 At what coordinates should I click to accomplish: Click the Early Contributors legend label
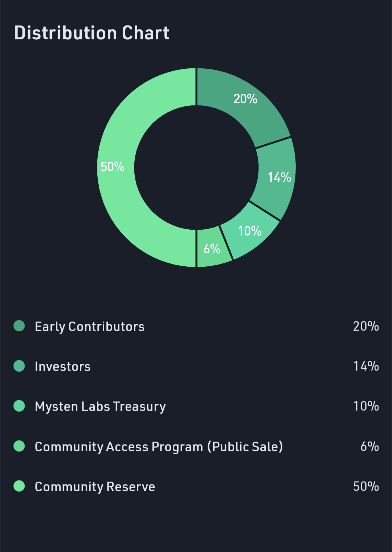point(90,327)
